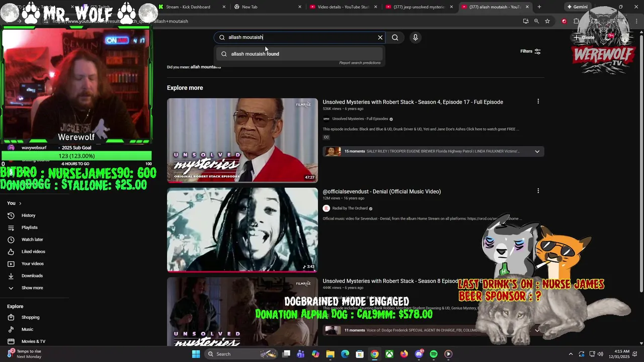This screenshot has width=644, height=362.
Task: Open Task View on taskbar
Action: click(286, 354)
